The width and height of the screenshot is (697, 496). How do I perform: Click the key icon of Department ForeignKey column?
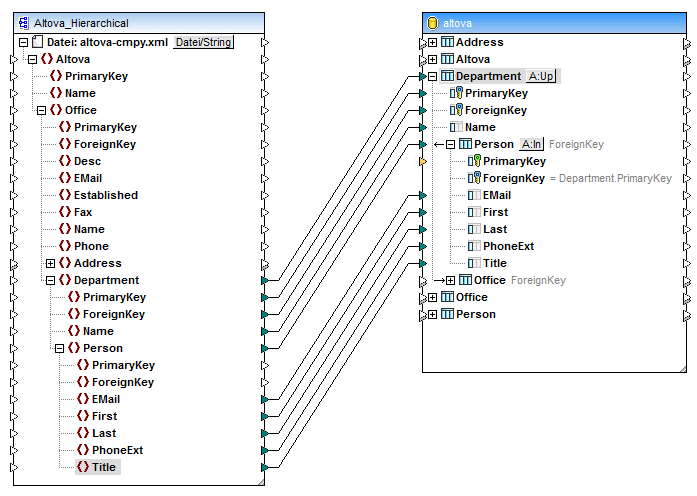tap(456, 110)
